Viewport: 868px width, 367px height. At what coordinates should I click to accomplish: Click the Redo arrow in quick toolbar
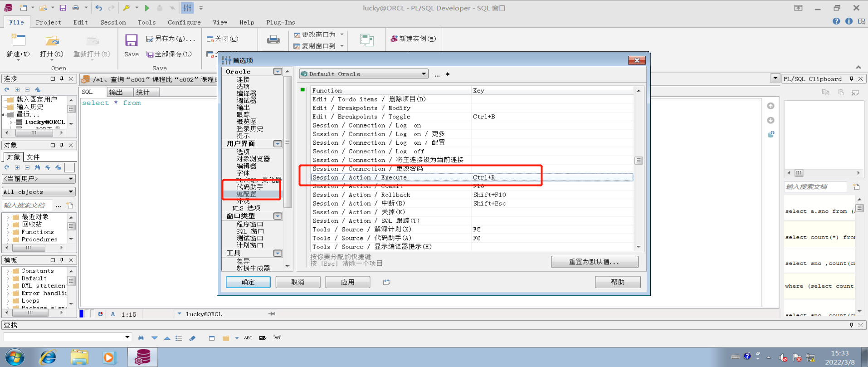[x=111, y=8]
